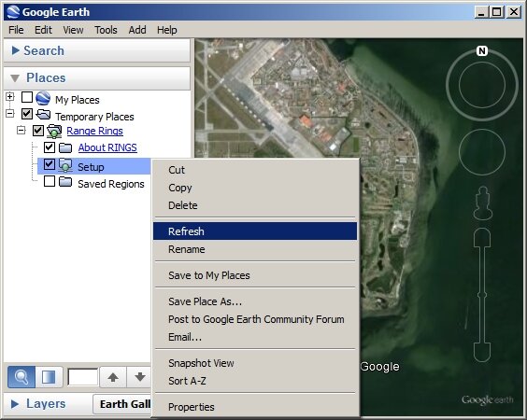Choose Rename from the context menu
The image size is (527, 420).
[255, 249]
